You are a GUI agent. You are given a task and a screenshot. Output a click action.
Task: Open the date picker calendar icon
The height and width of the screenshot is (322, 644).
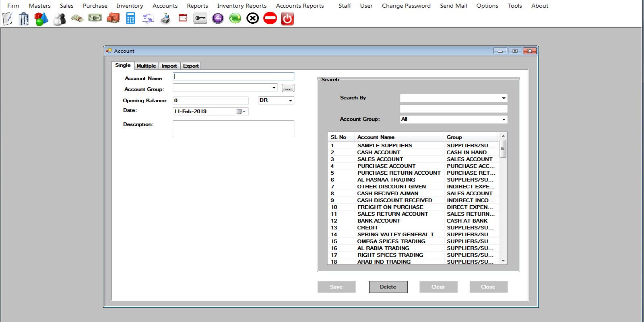coord(241,111)
